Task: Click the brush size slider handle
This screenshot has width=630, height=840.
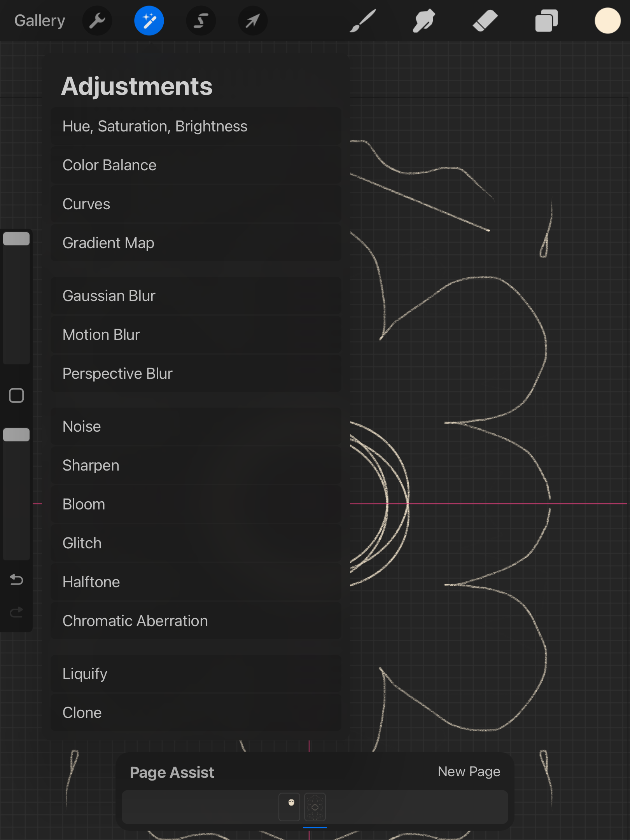Action: tap(16, 239)
